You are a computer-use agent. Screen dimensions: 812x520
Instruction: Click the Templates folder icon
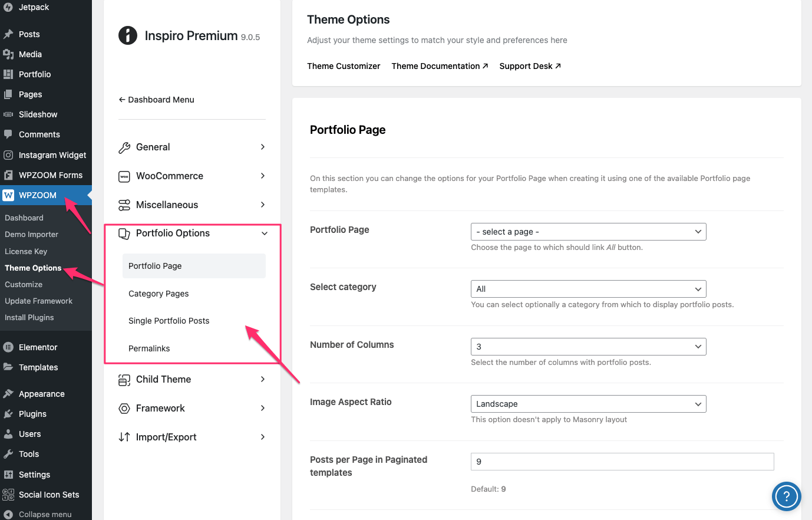tap(8, 367)
